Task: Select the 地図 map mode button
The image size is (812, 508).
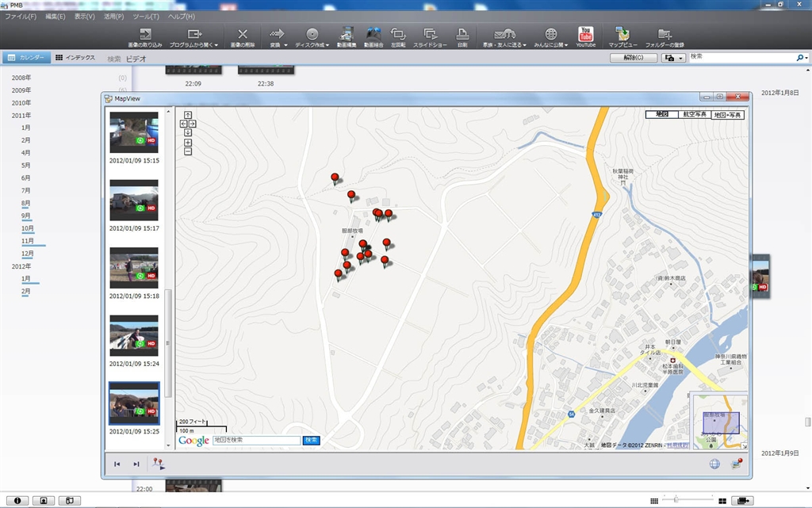Action: 661,115
